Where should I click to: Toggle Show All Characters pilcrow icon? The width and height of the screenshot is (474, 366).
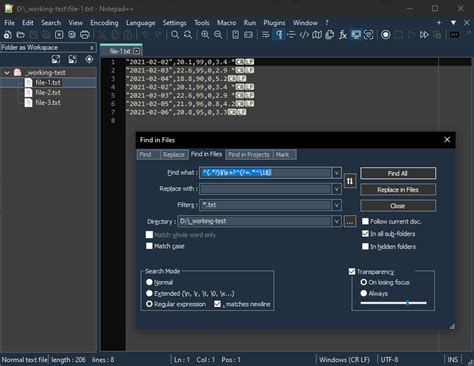278,35
